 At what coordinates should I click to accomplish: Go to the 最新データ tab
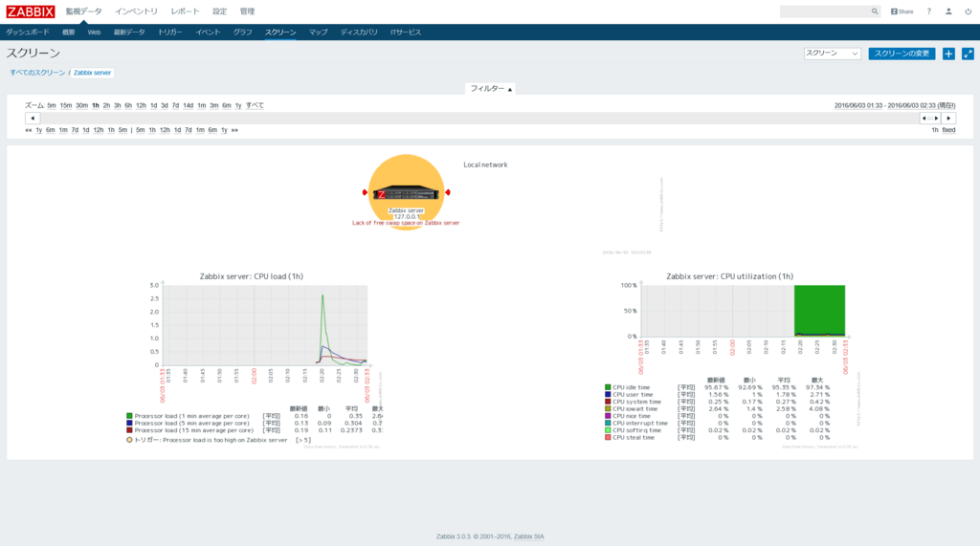pos(129,32)
